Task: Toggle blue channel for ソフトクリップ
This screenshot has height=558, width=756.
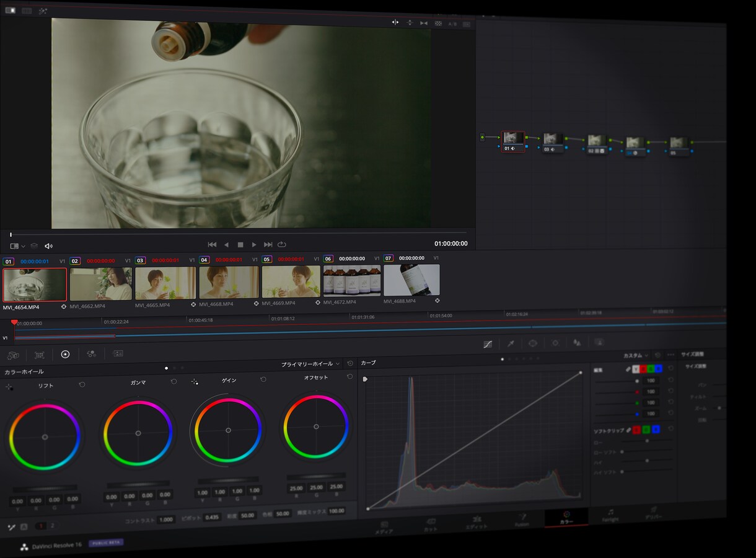Action: (x=656, y=429)
